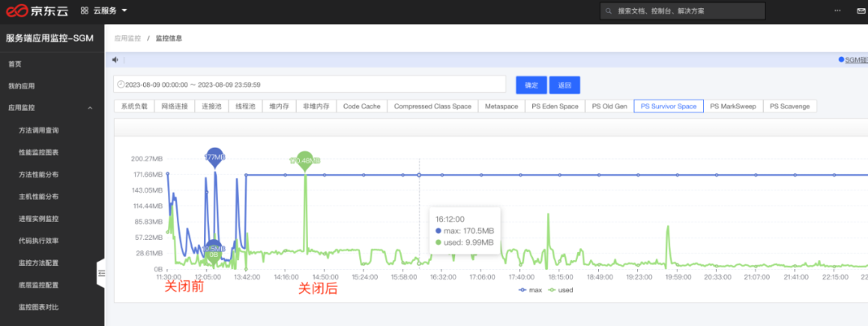Click the 返回 button
868x326 pixels.
(x=565, y=85)
